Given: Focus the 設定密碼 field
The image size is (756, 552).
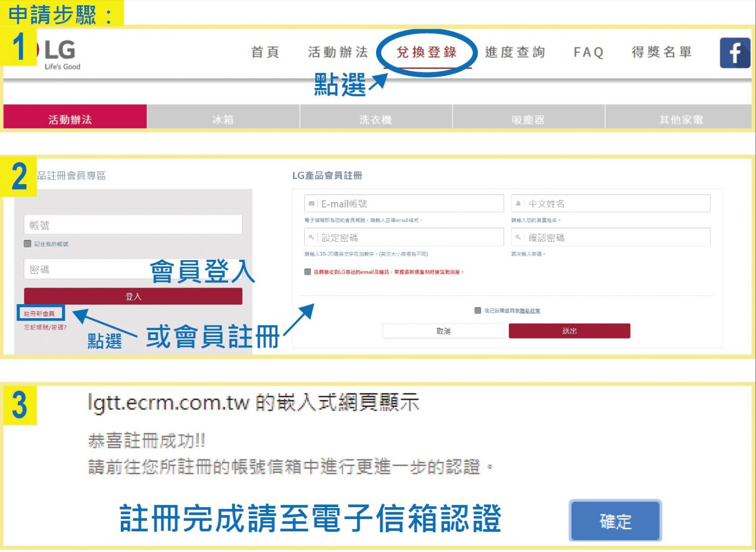Looking at the screenshot, I should tap(404, 237).
